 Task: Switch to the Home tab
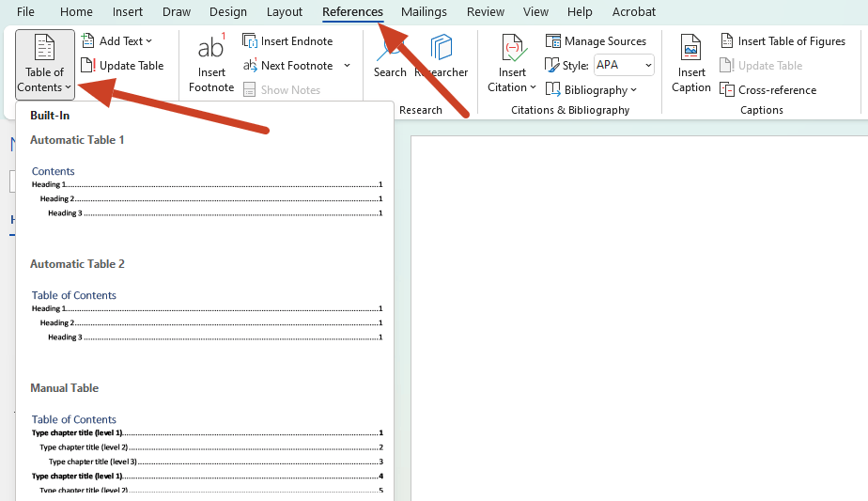pos(76,11)
